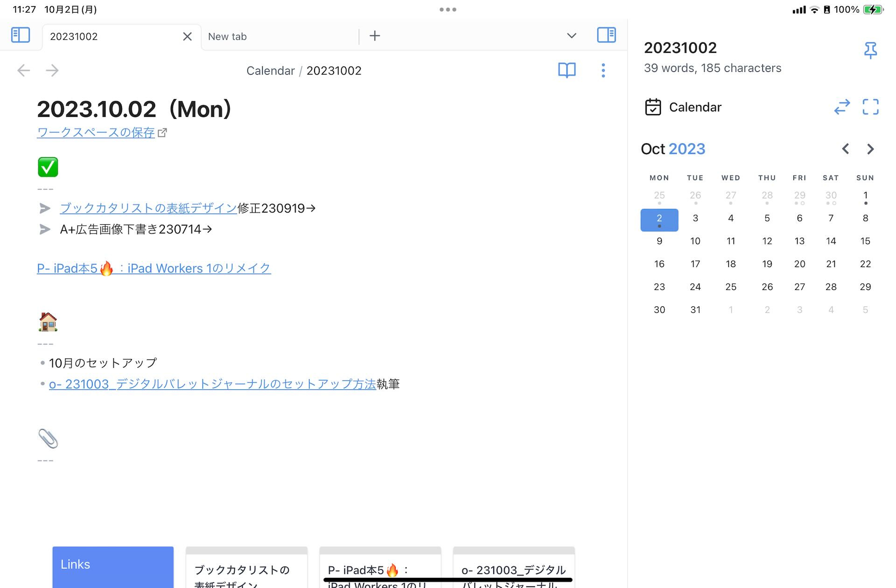Toggle the right sidebar panel
The width and height of the screenshot is (896, 588).
tap(606, 35)
